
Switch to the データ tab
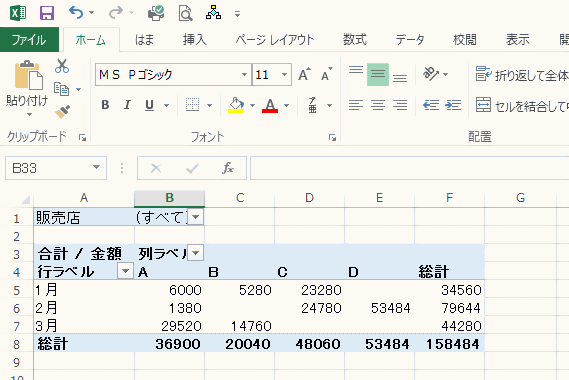point(410,39)
